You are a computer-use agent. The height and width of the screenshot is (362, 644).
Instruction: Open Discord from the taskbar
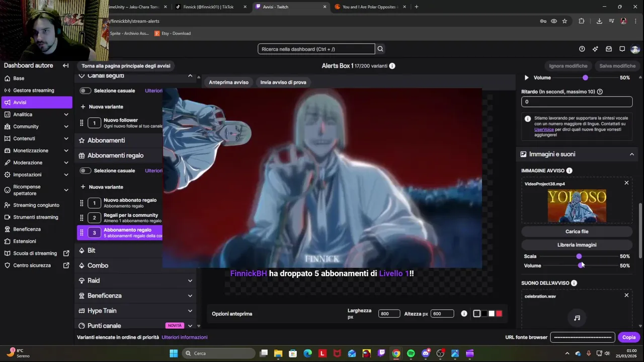426,353
